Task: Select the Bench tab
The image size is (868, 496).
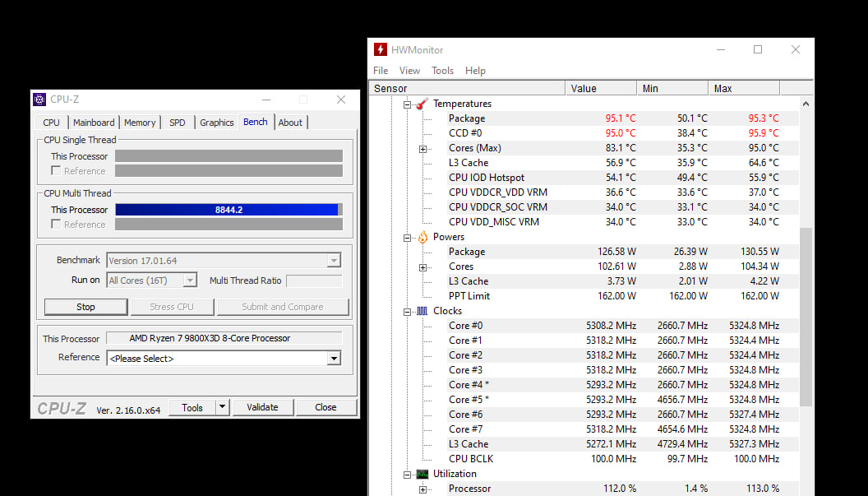Action: point(255,122)
